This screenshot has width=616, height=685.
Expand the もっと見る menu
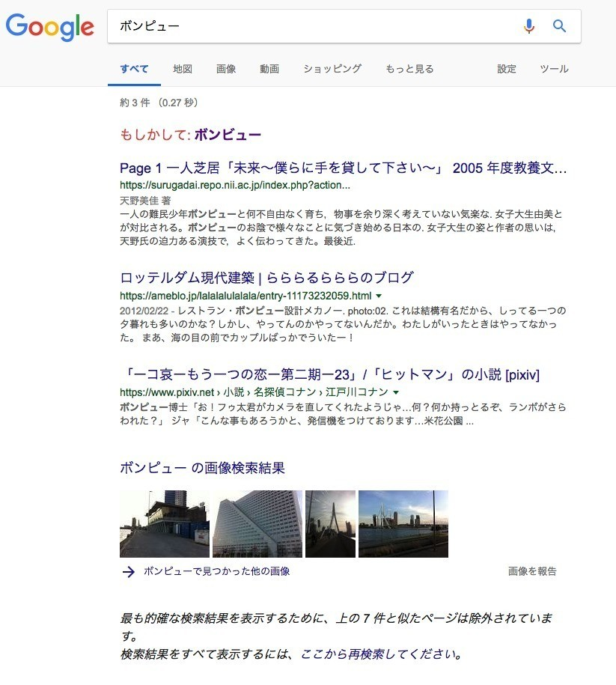(x=409, y=69)
